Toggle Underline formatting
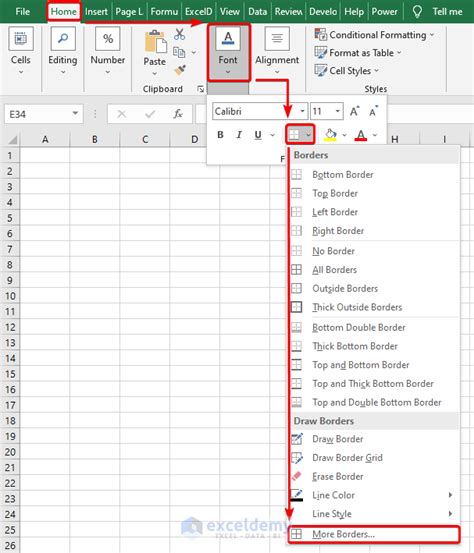The width and height of the screenshot is (474, 553). pyautogui.click(x=258, y=135)
